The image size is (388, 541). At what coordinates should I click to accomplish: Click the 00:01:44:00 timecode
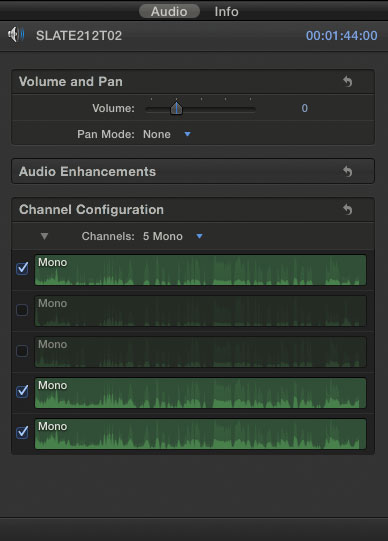click(x=341, y=36)
